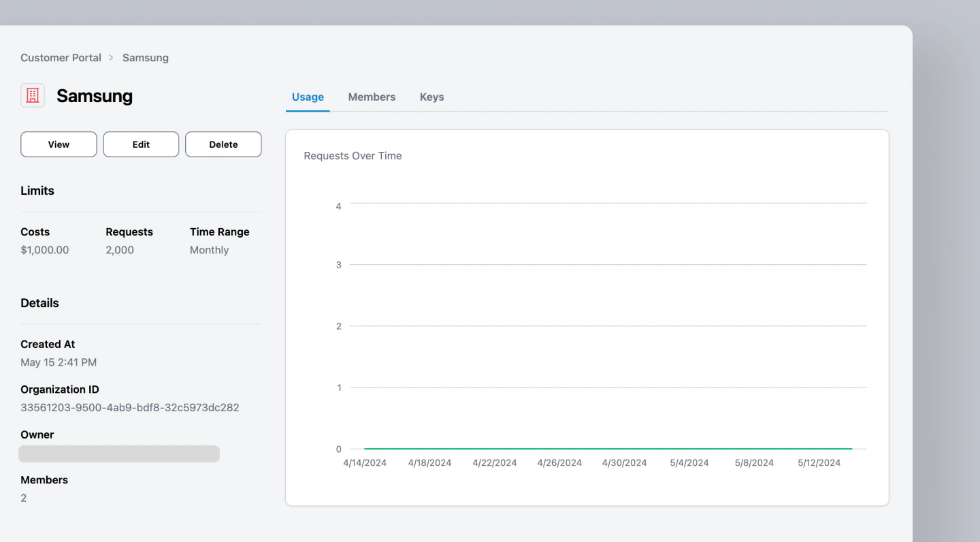The image size is (980, 542).
Task: Click the breadcrumb chevron separator
Action: pos(110,57)
